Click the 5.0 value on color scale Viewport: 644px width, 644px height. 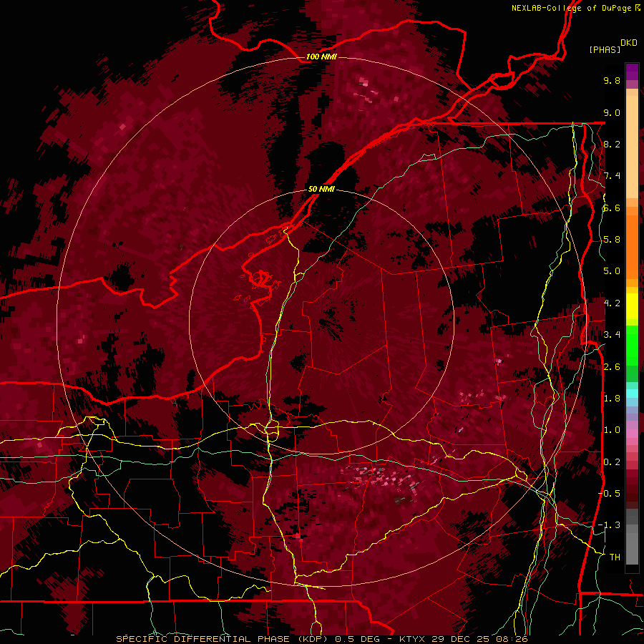coord(612,271)
